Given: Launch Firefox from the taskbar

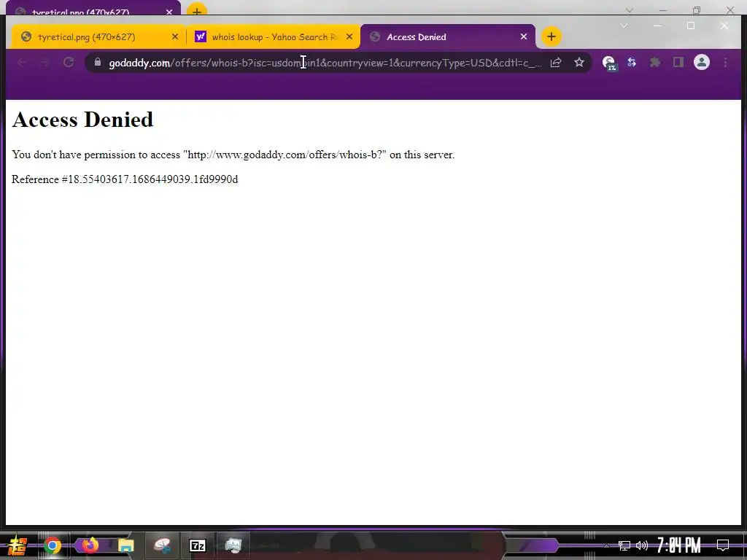Looking at the screenshot, I should [90, 545].
